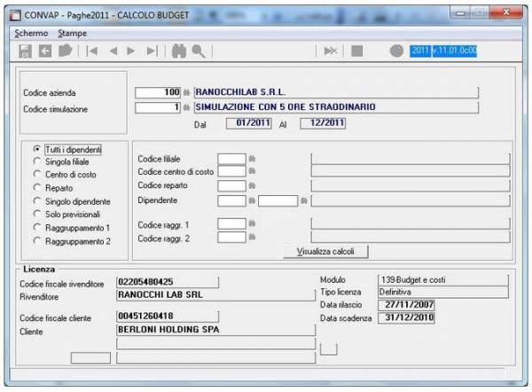Click lookup icon beside Codice raggr. 1
This screenshot has height=392, width=532.
pos(252,223)
